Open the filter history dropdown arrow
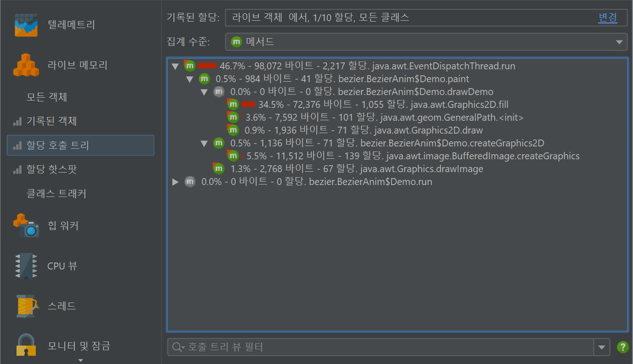Screen dimensions: 633x364 [x=602, y=347]
